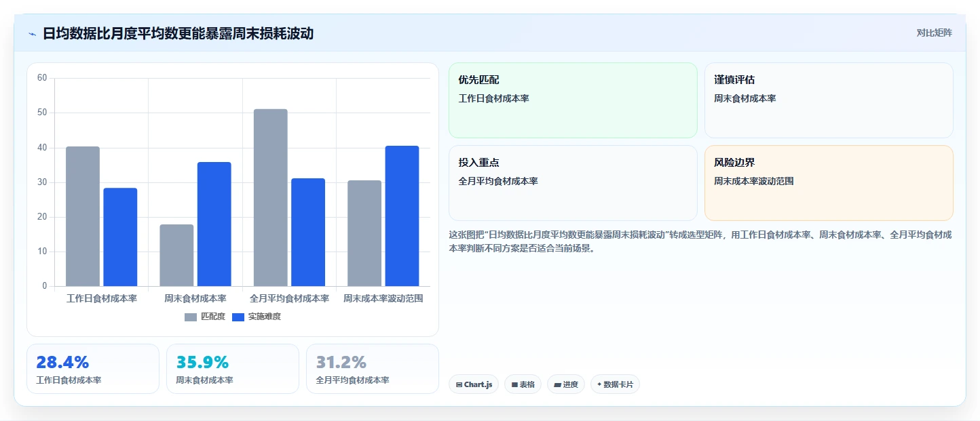The width and height of the screenshot is (980, 421).
Task: Click x-axis label 周末成本率波动范围
Action: click(x=383, y=298)
